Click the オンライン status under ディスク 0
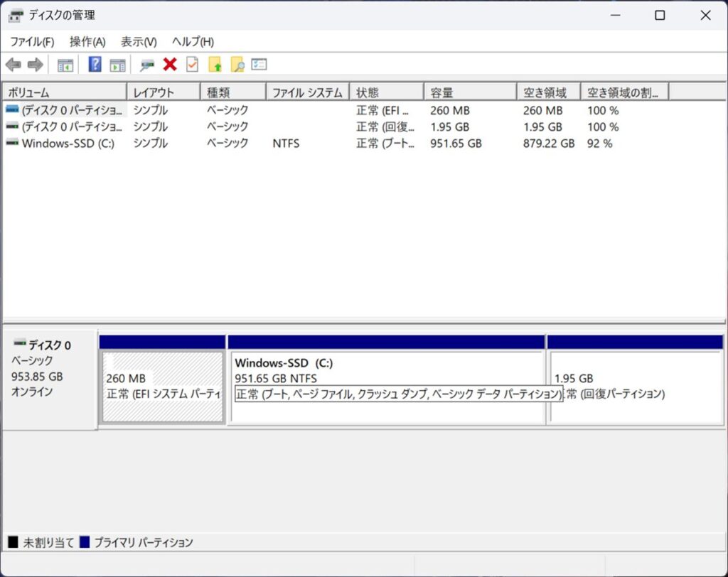Image resolution: width=728 pixels, height=577 pixels. coord(32,392)
